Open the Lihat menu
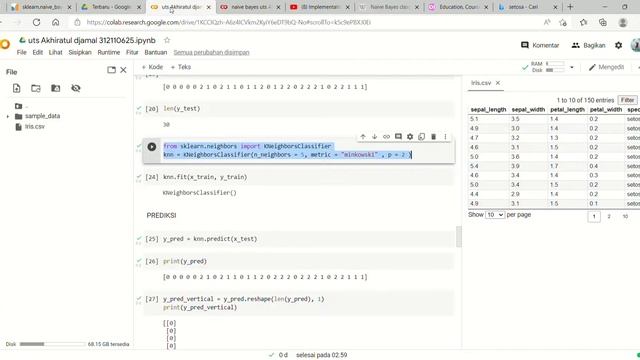Viewport: 640px width, 360px height. 56,52
